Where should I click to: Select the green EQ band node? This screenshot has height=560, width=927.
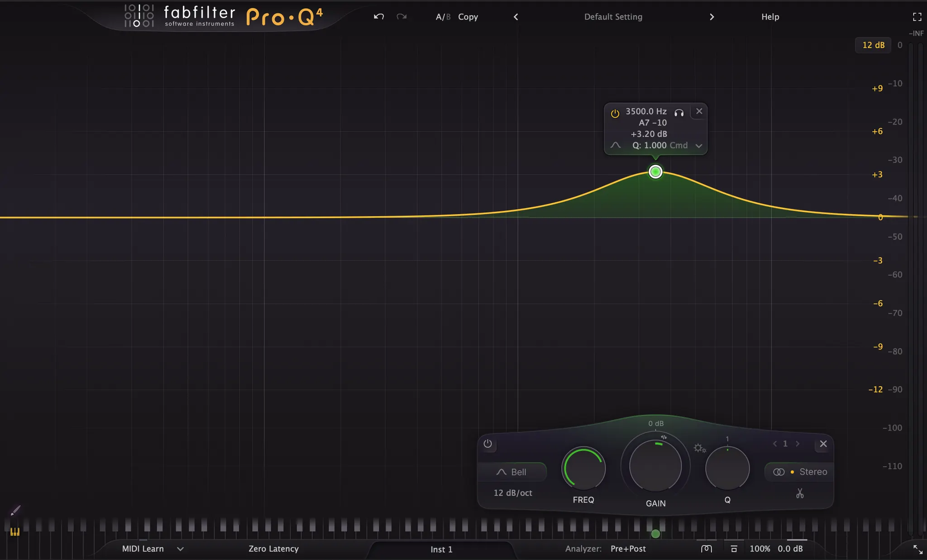(x=655, y=172)
